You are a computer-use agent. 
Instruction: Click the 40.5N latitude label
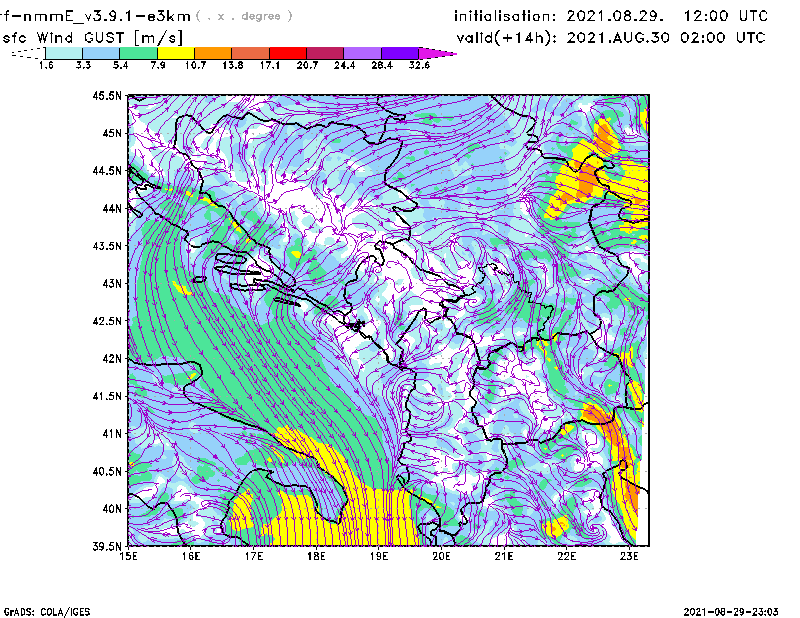click(107, 472)
